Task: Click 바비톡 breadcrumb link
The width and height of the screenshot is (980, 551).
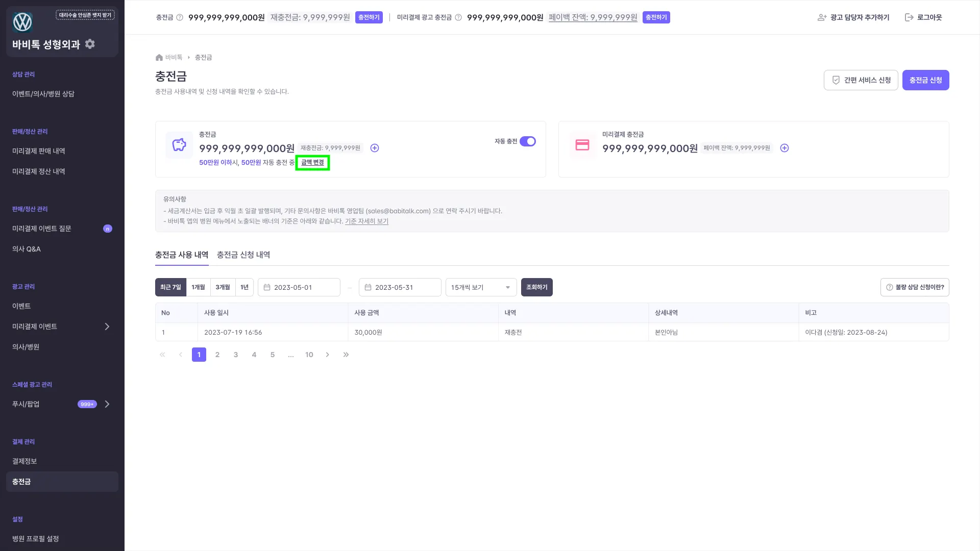Action: coord(174,57)
